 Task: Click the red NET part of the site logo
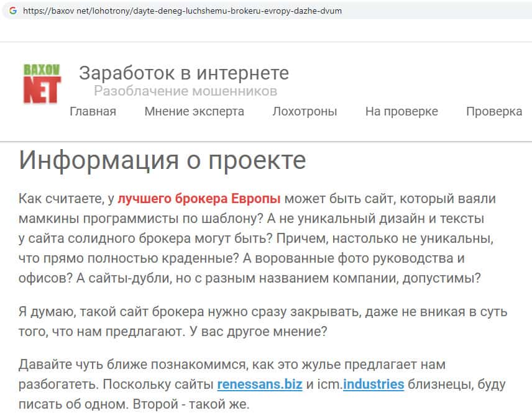42,91
